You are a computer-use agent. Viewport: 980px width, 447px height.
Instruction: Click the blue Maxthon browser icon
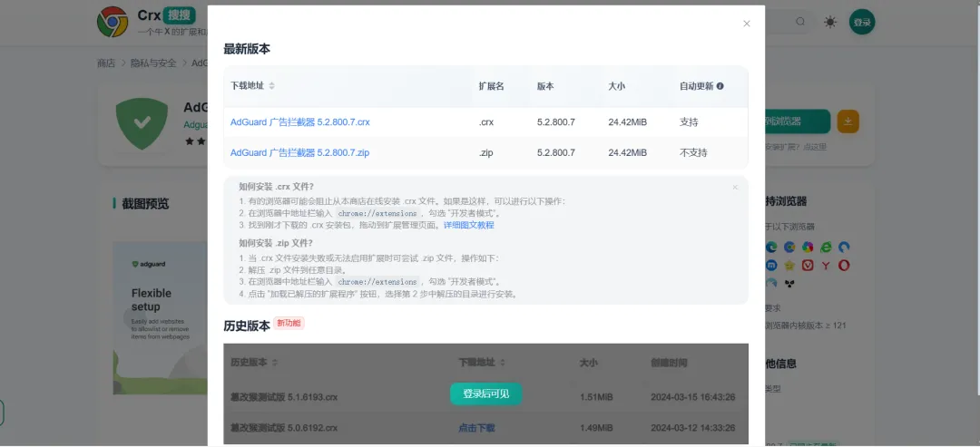[771, 266]
